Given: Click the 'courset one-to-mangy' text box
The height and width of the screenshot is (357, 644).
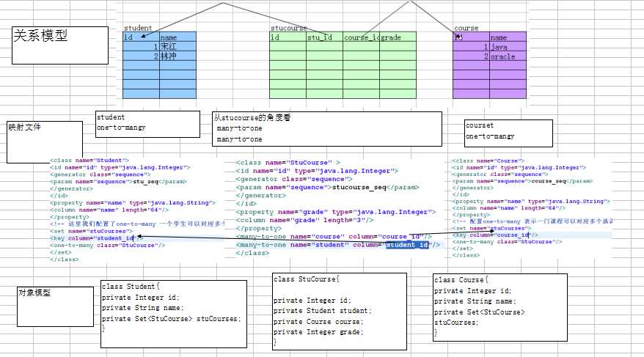Looking at the screenshot, I should coord(508,133).
